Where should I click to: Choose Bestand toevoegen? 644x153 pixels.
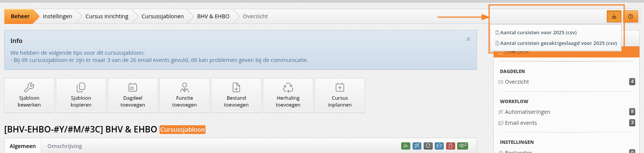(x=236, y=95)
